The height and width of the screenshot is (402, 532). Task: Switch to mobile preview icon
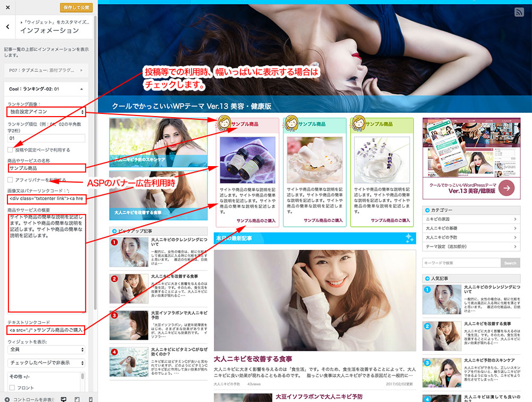click(90, 399)
